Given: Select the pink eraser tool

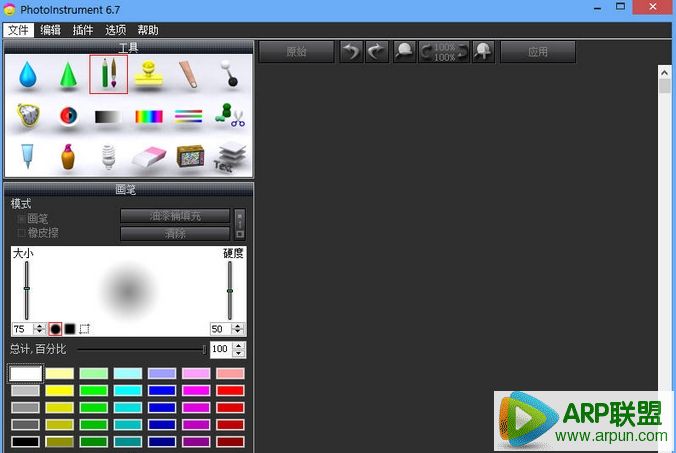Looking at the screenshot, I should click(x=149, y=157).
